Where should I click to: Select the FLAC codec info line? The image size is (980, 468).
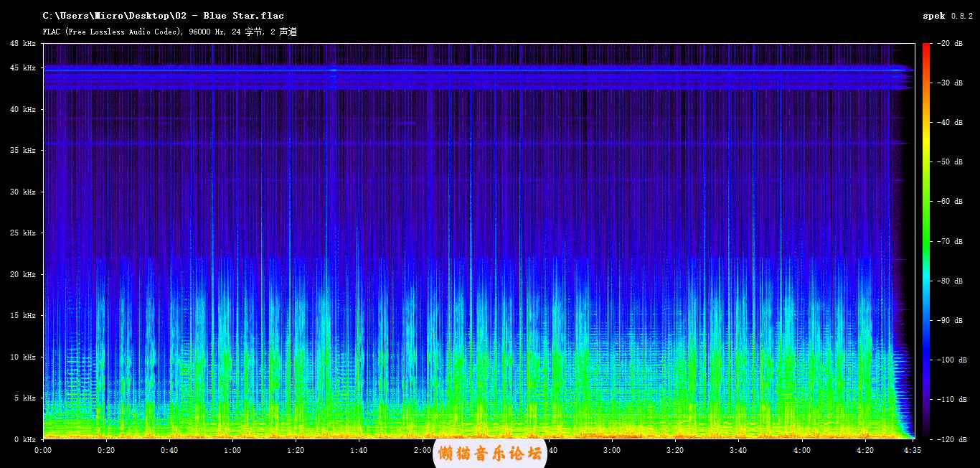coord(170,32)
